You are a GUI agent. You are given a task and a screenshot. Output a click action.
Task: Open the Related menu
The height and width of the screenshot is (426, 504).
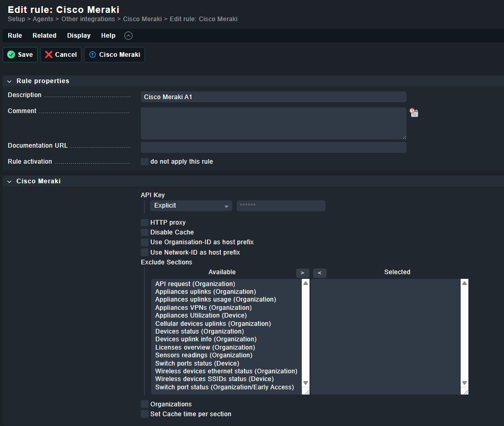coord(44,36)
